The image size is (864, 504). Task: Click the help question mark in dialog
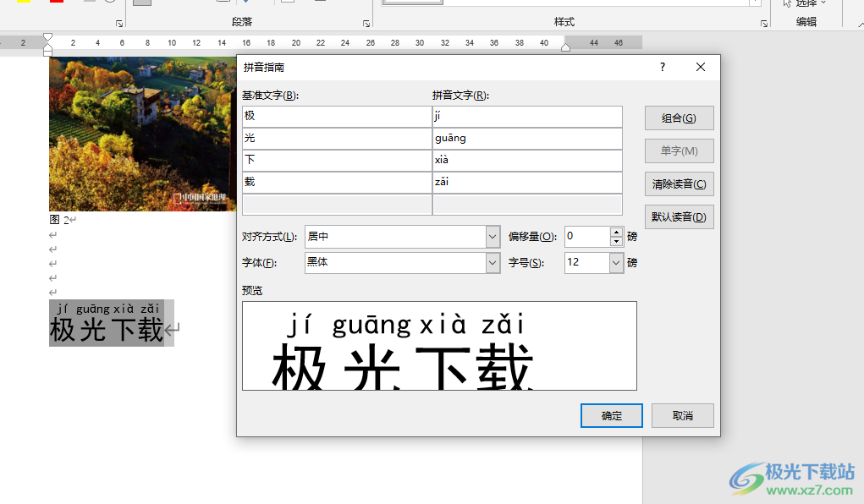point(663,67)
